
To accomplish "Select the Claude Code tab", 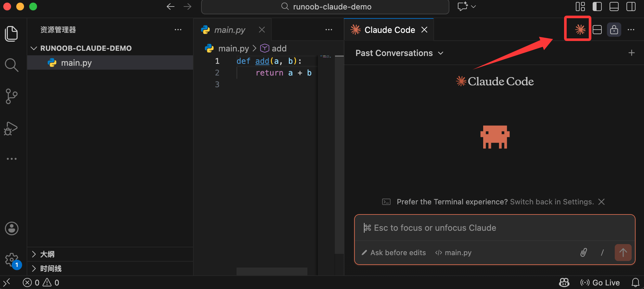I will [x=389, y=30].
